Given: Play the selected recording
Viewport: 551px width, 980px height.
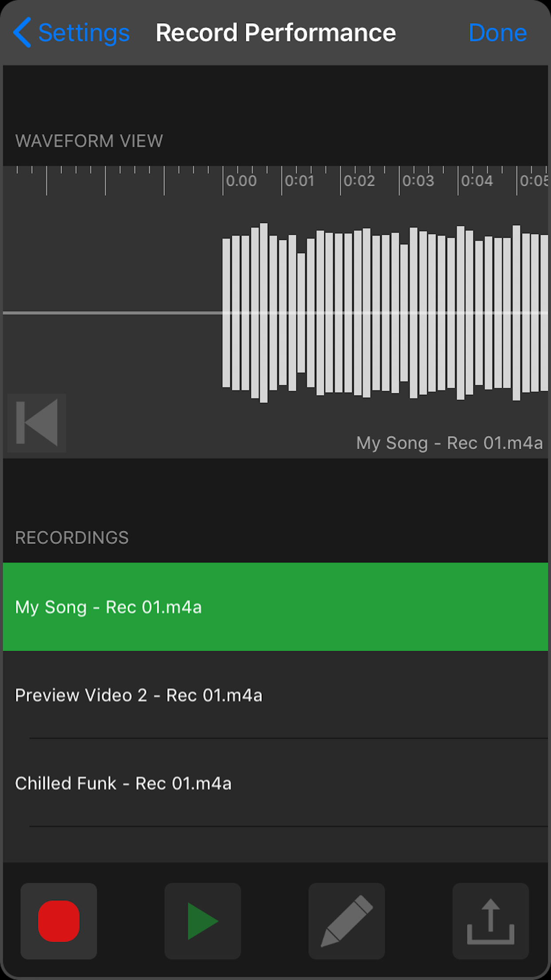Looking at the screenshot, I should tap(203, 921).
